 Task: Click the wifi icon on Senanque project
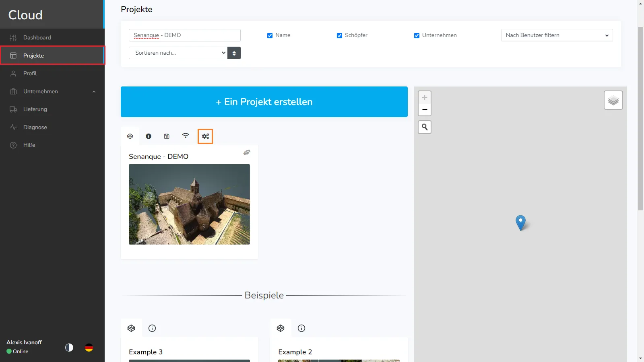186,136
